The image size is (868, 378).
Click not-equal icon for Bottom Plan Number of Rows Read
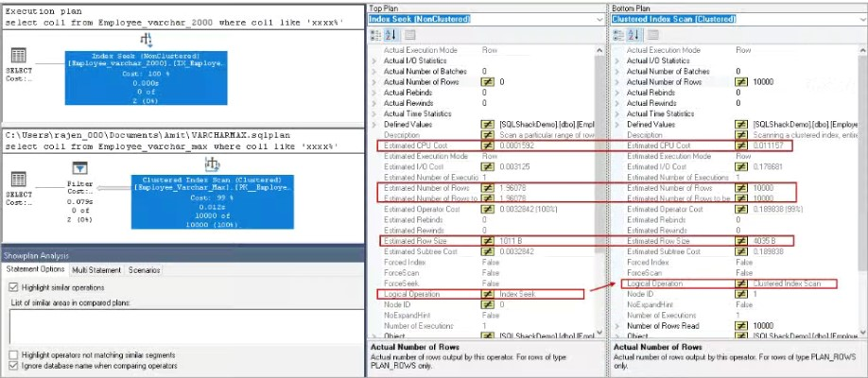click(741, 325)
